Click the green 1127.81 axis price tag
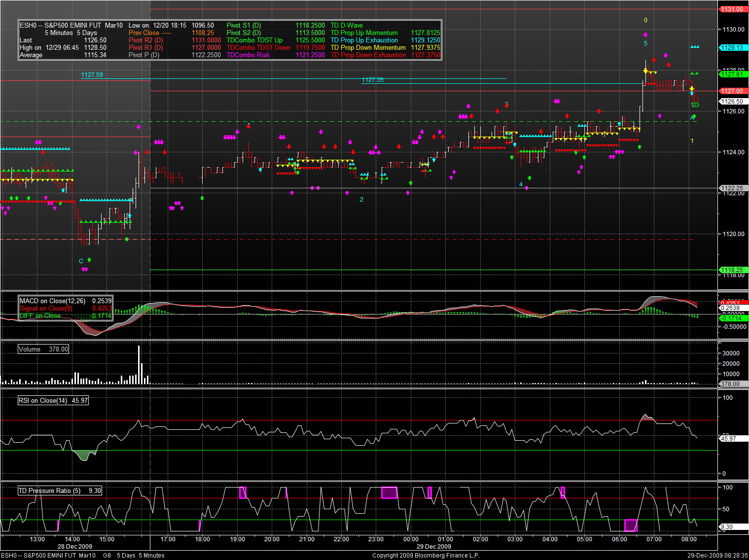Viewport: 749px width, 560px height. pyautogui.click(x=733, y=74)
